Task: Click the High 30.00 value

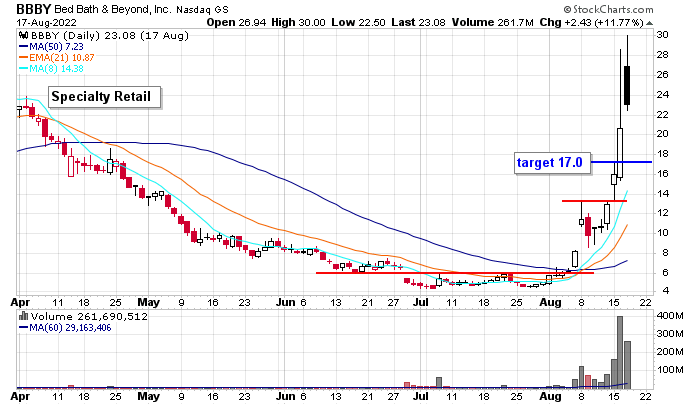Action: click(x=296, y=22)
